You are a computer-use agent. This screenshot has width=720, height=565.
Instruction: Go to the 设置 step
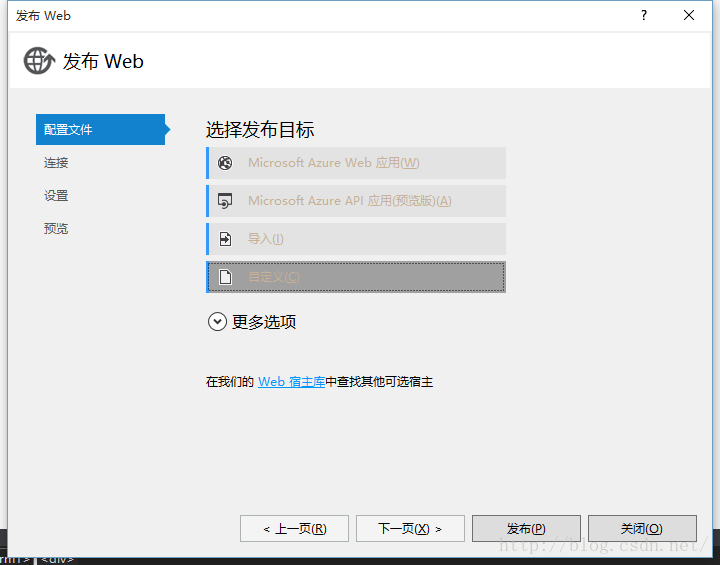[56, 196]
